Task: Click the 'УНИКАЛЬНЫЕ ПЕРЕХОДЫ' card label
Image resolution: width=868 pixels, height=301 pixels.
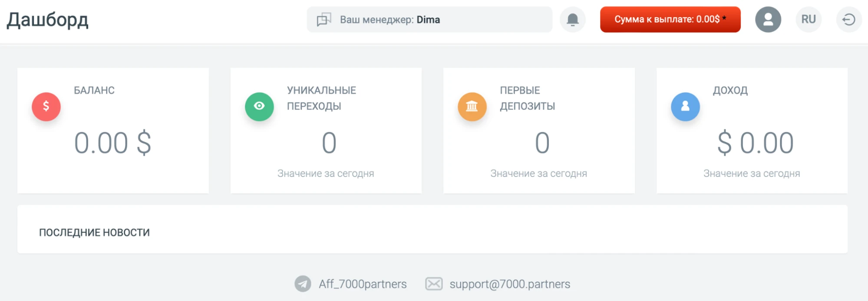Action: 321,98
